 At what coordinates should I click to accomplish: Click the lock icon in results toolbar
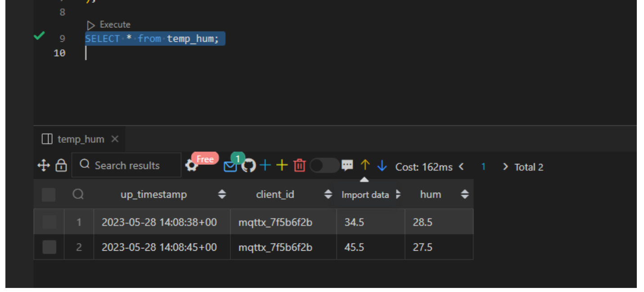pos(61,166)
